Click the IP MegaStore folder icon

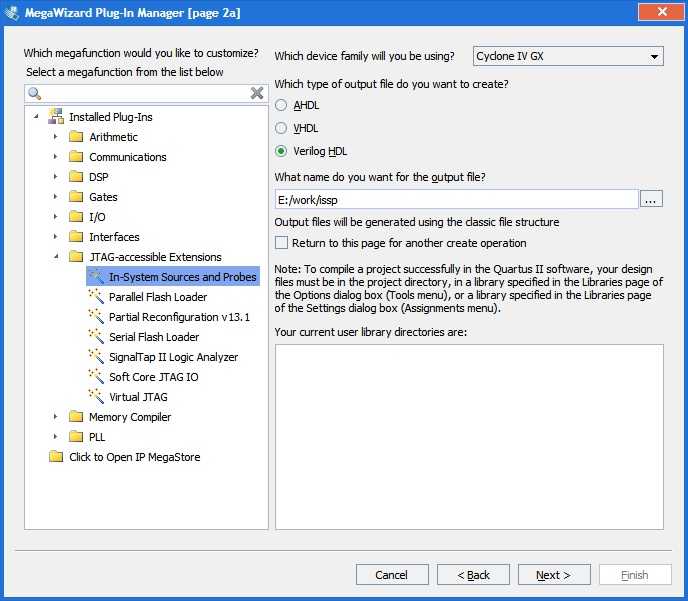tap(56, 457)
